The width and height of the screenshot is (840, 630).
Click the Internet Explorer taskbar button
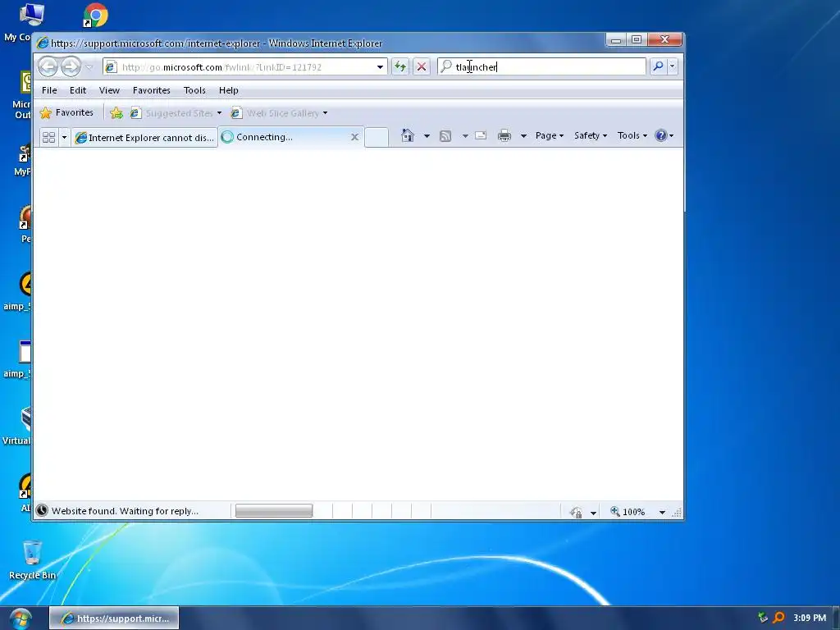pyautogui.click(x=114, y=619)
